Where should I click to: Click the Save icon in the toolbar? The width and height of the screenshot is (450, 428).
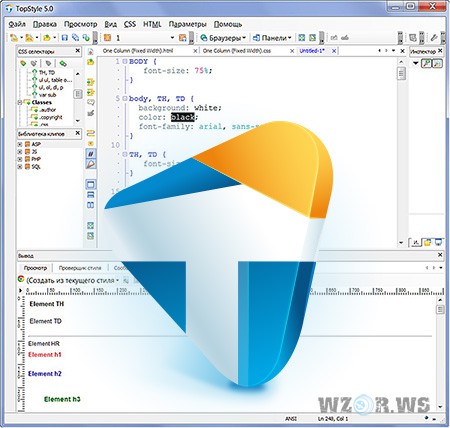pos(65,38)
